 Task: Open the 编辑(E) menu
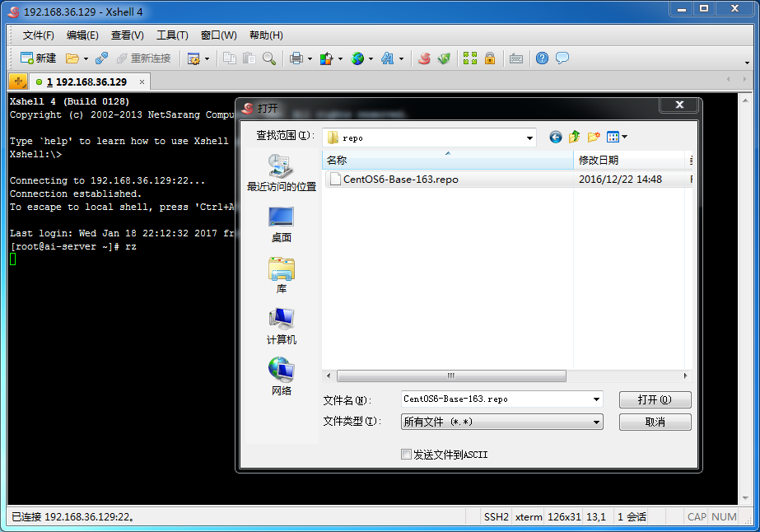pyautogui.click(x=82, y=35)
